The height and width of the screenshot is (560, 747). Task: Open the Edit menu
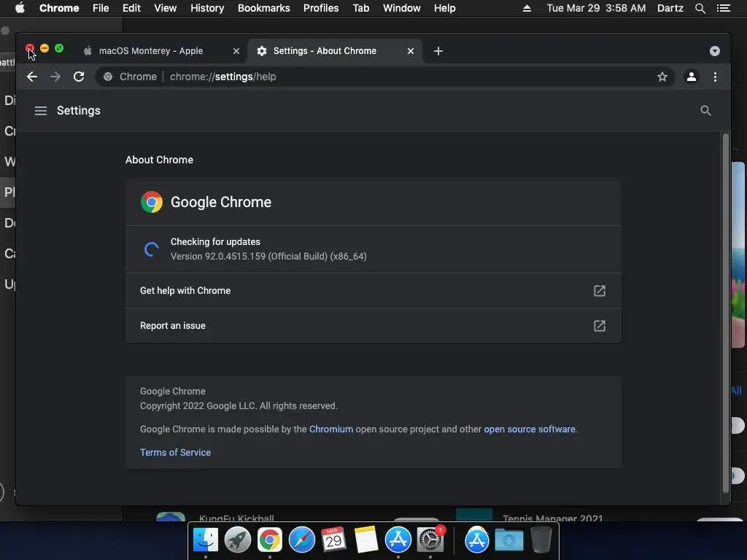[131, 8]
